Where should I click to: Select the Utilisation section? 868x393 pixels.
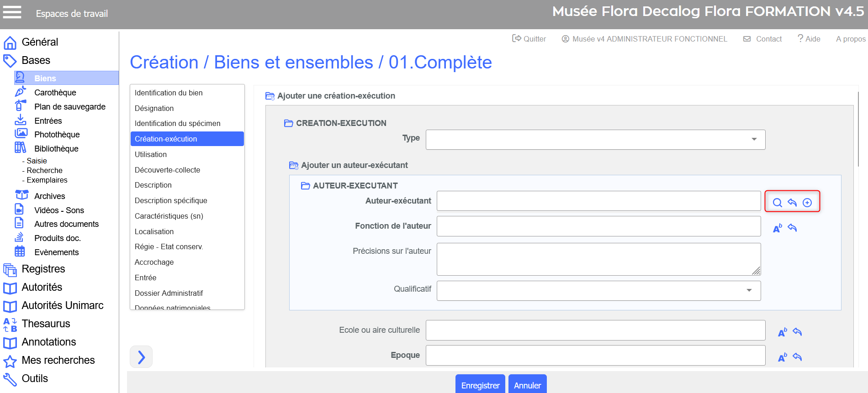pyautogui.click(x=151, y=154)
